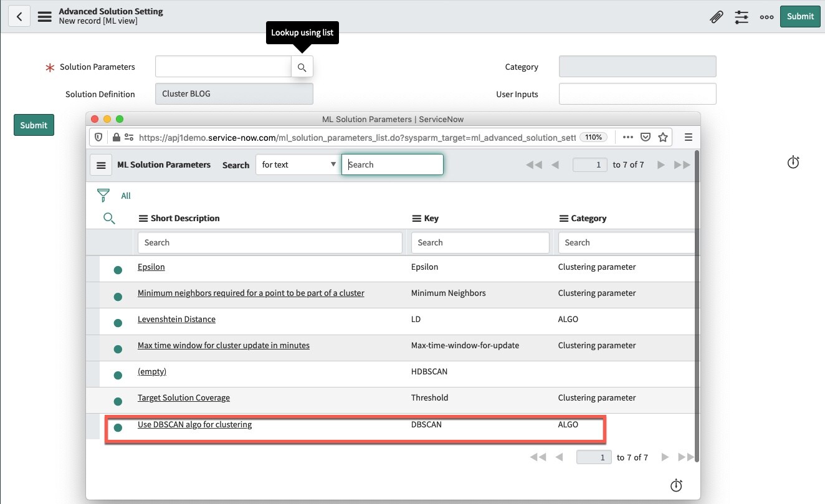Go to next page using forward arrow
The image size is (825, 504).
pyautogui.click(x=660, y=164)
